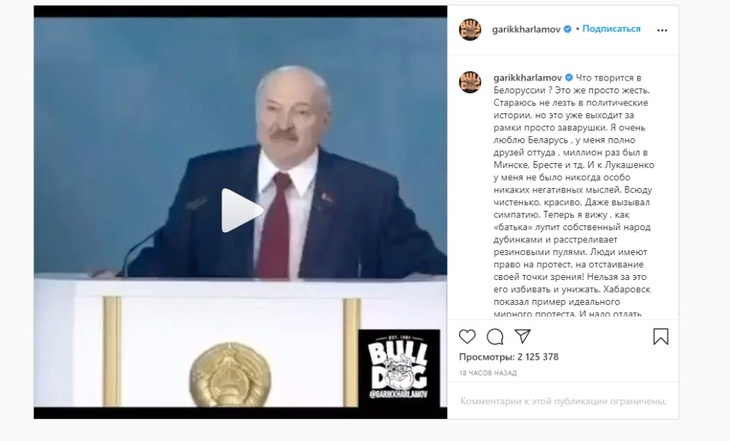Open garikkharlamov username in the caption
The height and width of the screenshot is (441, 730).
pos(528,78)
